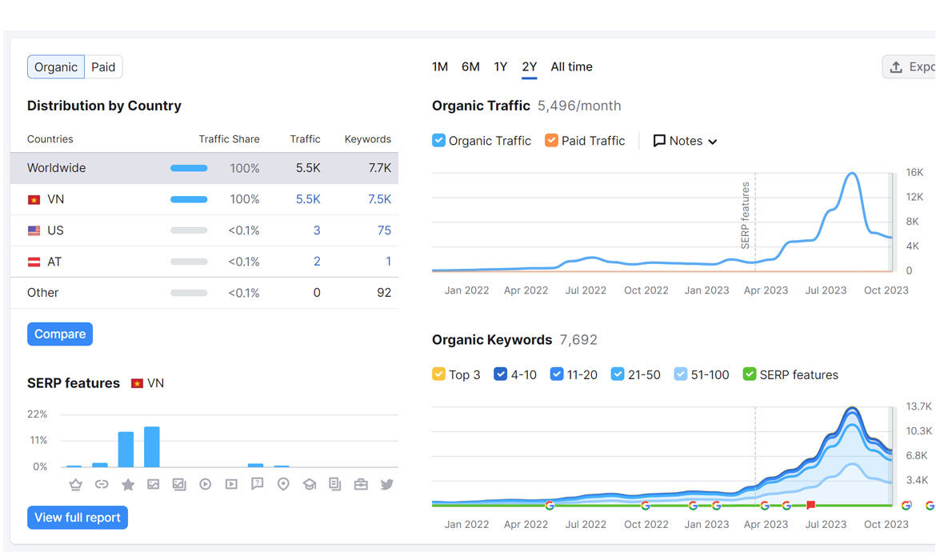Click the briefcase jobs SERP feature icon
Image resolution: width=936 pixels, height=560 pixels.
[361, 484]
